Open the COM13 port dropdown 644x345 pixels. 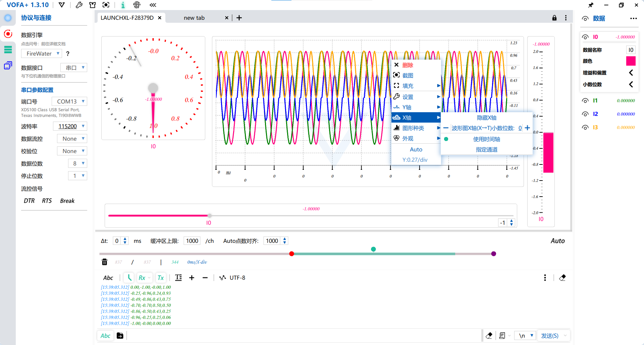point(69,101)
